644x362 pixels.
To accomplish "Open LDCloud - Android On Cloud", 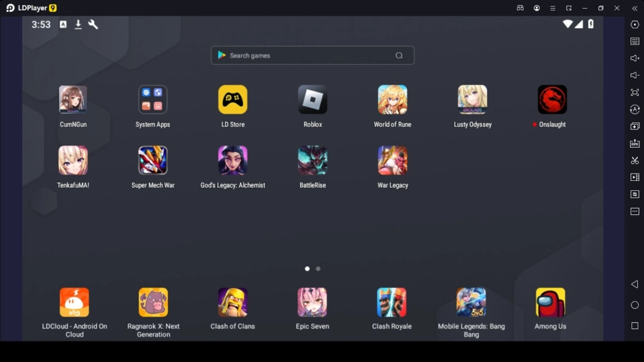I will 74,302.
